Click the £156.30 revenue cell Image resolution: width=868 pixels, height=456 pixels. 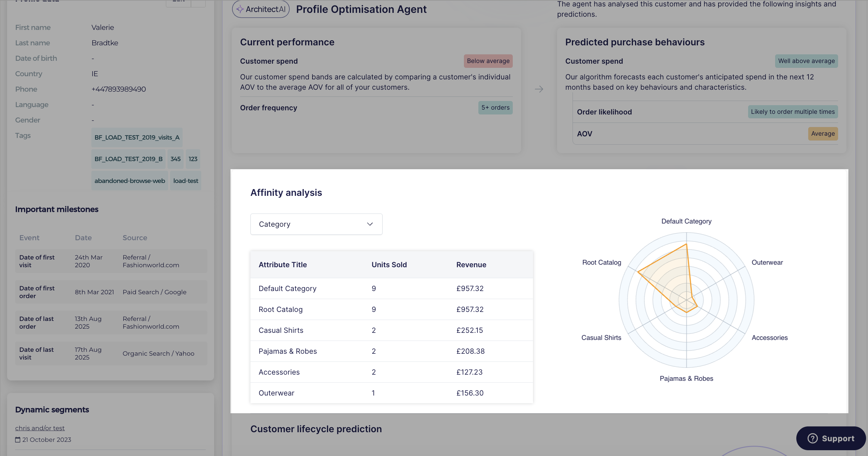click(470, 393)
